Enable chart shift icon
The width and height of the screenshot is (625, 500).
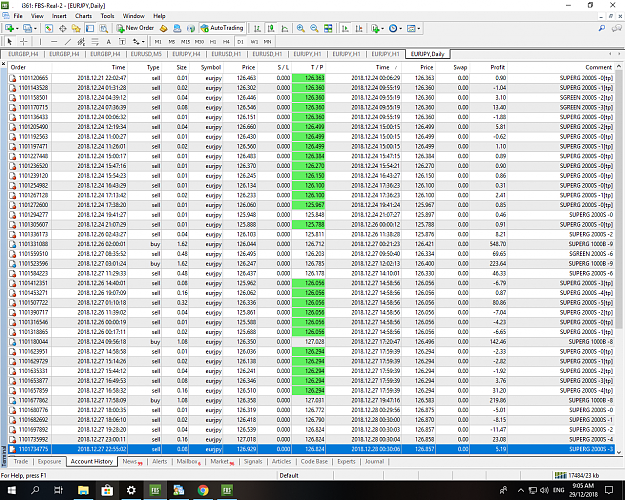point(359,28)
